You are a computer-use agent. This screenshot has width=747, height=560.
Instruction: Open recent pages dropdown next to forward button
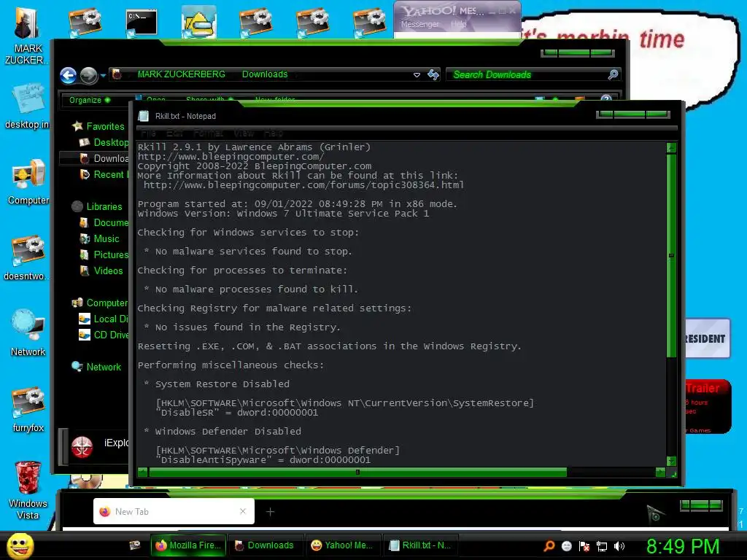[103, 75]
